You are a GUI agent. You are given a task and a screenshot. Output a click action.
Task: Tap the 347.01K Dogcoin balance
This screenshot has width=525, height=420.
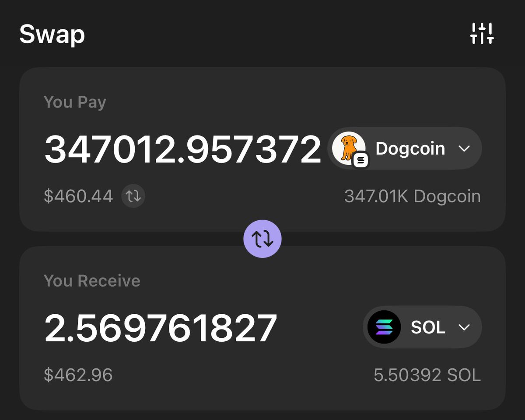[413, 196]
